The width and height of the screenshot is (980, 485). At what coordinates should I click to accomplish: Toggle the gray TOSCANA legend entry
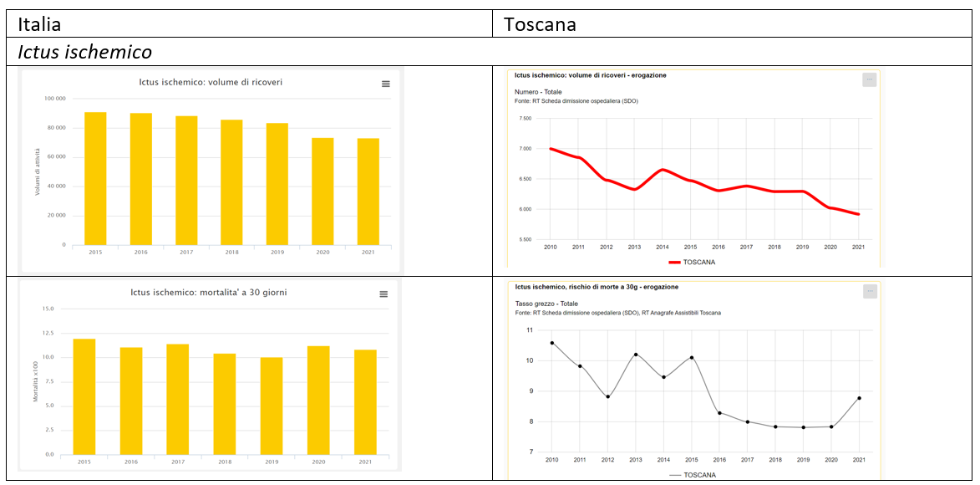[x=692, y=474]
